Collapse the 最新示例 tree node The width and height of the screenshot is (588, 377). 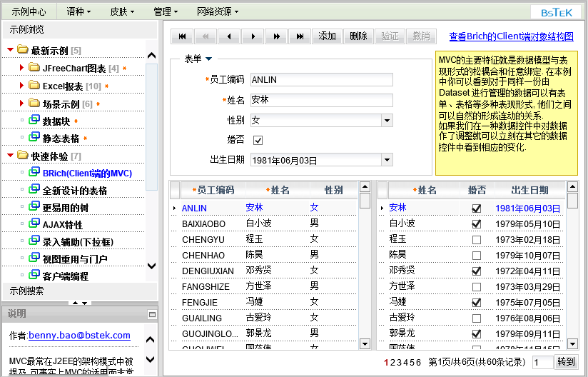click(x=10, y=50)
